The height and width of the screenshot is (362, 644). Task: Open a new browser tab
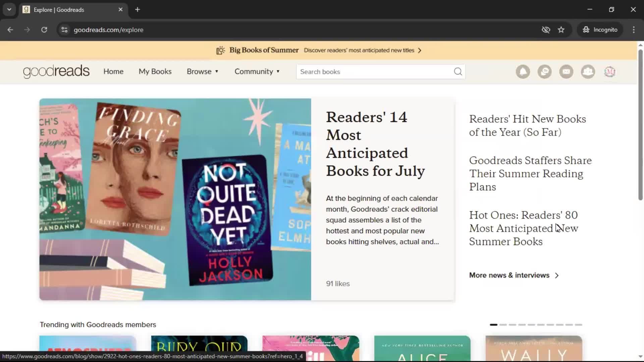138,10
